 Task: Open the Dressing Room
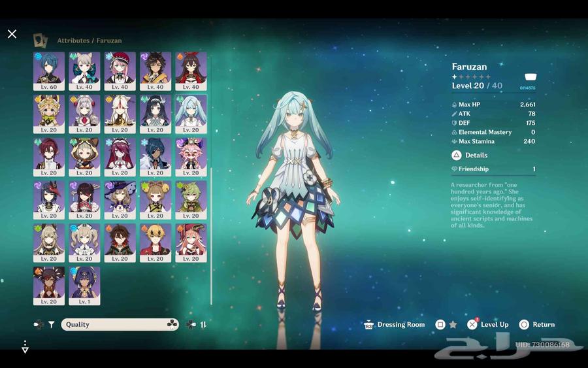395,324
